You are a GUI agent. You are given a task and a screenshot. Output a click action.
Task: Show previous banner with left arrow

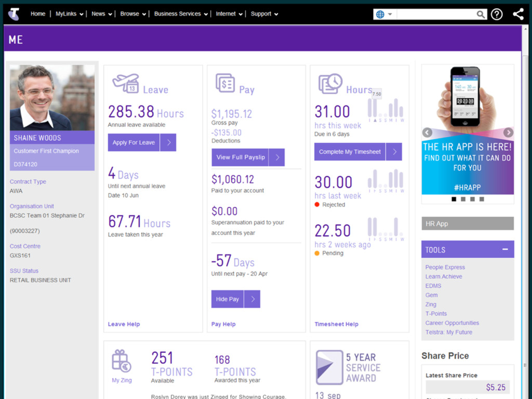[x=427, y=132]
